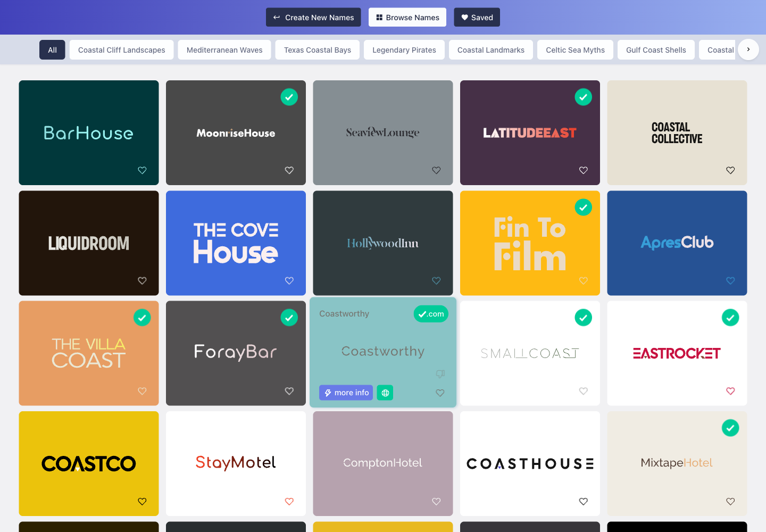Select the Coastco logo card
The width and height of the screenshot is (766, 532).
89,463
